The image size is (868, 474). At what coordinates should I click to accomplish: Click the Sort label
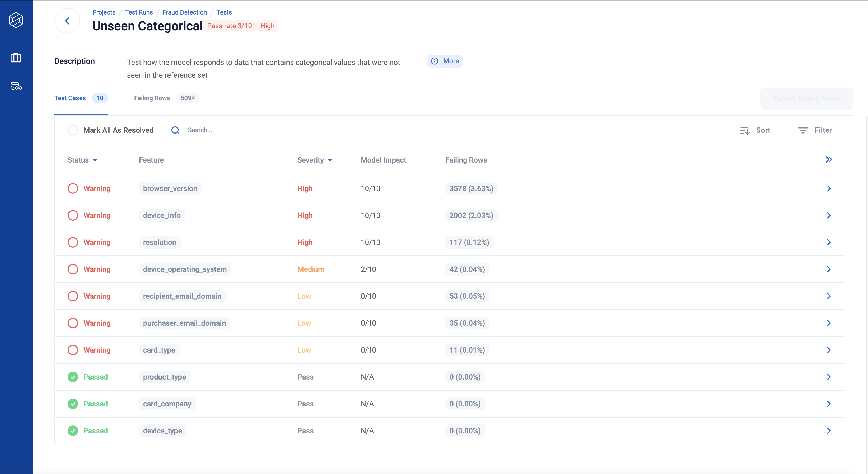tap(763, 130)
